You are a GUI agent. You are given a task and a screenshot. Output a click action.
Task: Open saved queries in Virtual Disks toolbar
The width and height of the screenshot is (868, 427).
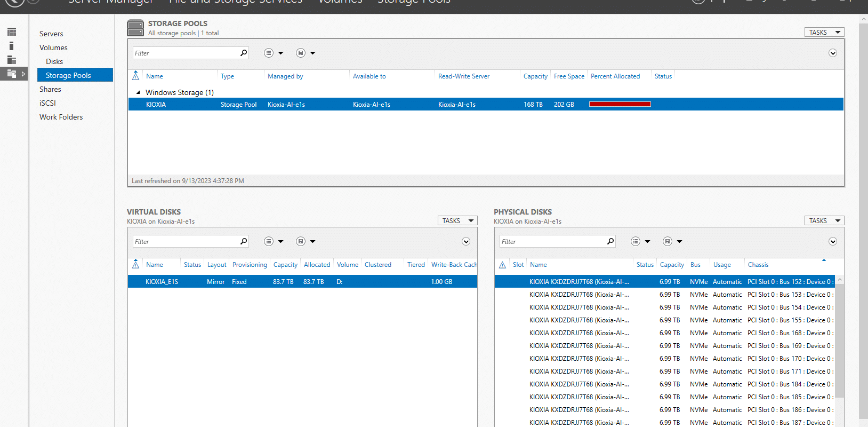301,241
